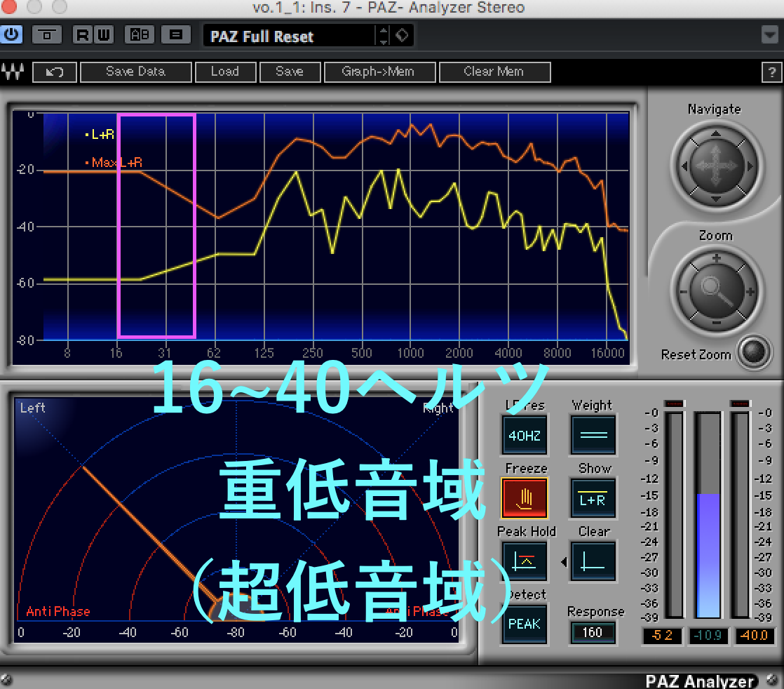Viewport: 784px width, 689px height.
Task: Click the Graph->Mem button
Action: (379, 72)
